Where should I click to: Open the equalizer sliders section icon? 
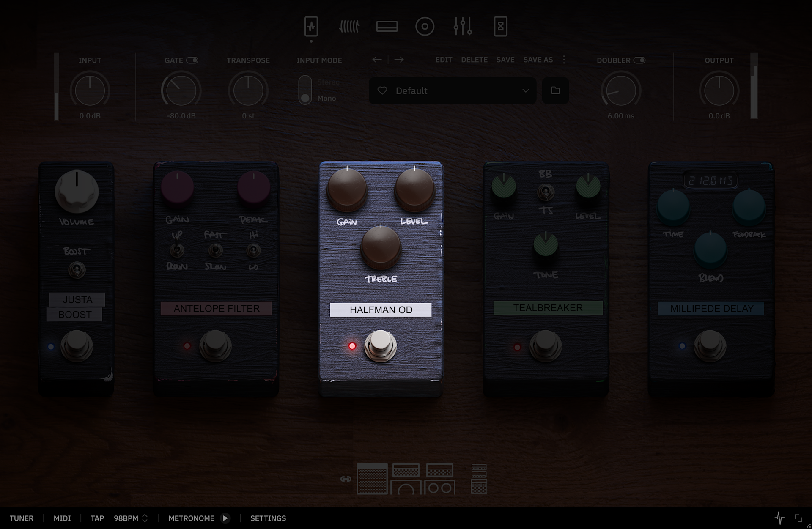coord(463,27)
